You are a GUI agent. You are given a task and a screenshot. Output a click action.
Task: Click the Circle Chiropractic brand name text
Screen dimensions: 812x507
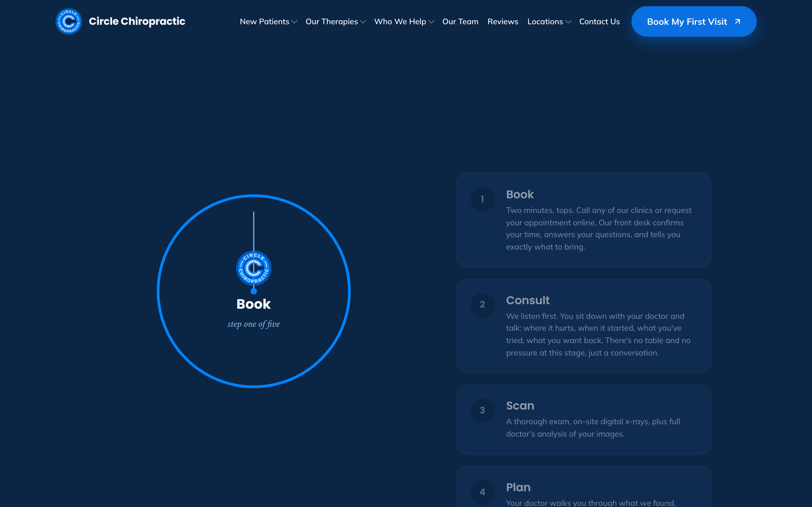click(x=137, y=22)
